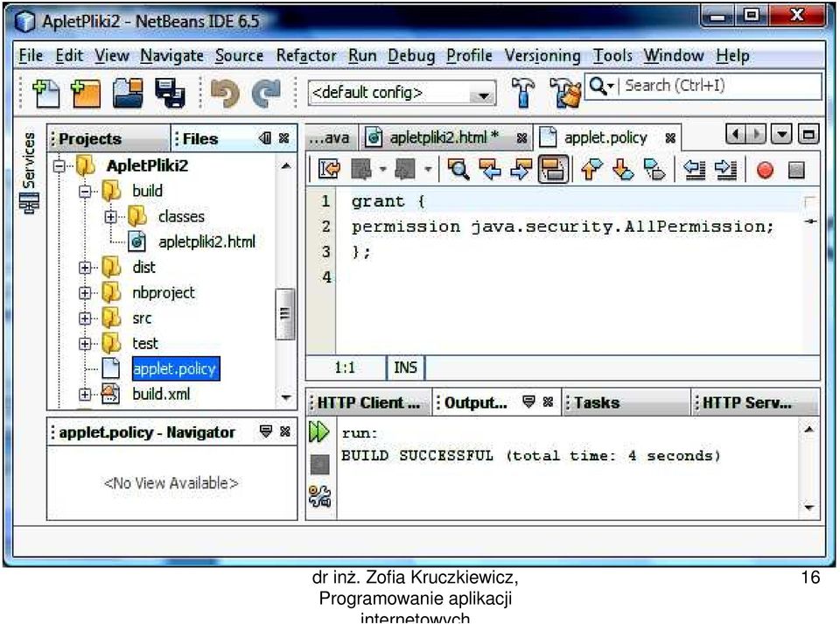The image size is (840, 624).
Task: Open the Tools menu
Action: point(612,56)
